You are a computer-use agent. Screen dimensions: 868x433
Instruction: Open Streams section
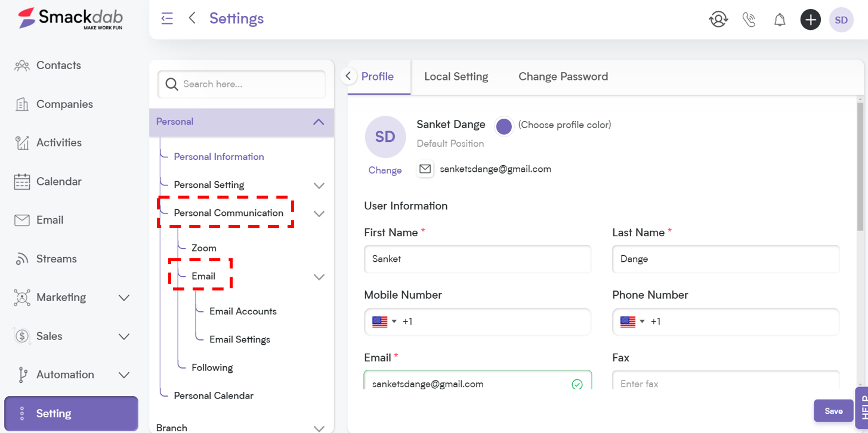(x=56, y=259)
